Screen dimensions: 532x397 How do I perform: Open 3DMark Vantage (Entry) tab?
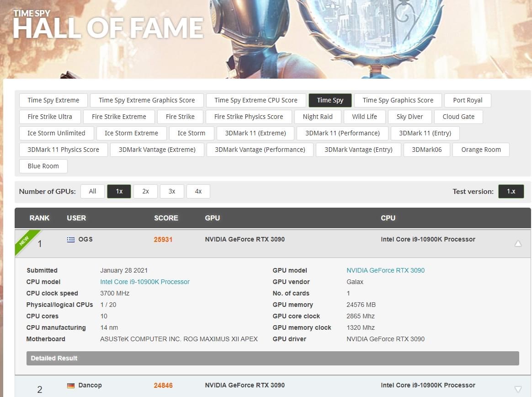[x=358, y=150]
